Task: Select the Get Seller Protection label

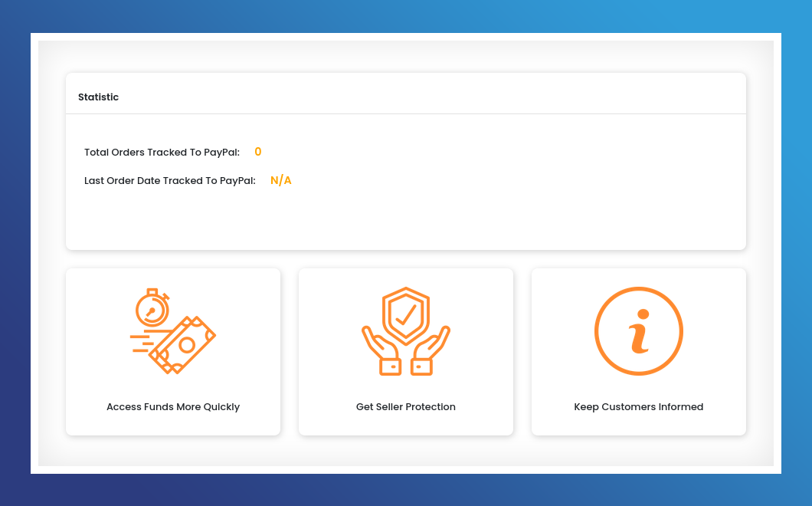Action: (406, 407)
